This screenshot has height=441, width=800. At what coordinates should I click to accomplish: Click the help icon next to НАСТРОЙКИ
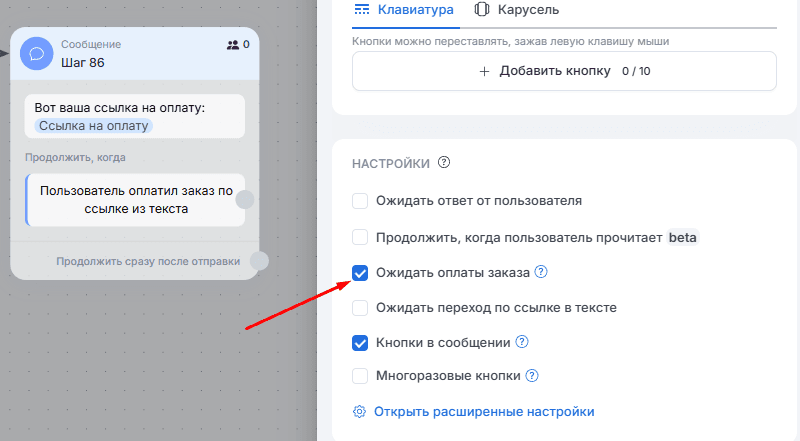coord(444,162)
